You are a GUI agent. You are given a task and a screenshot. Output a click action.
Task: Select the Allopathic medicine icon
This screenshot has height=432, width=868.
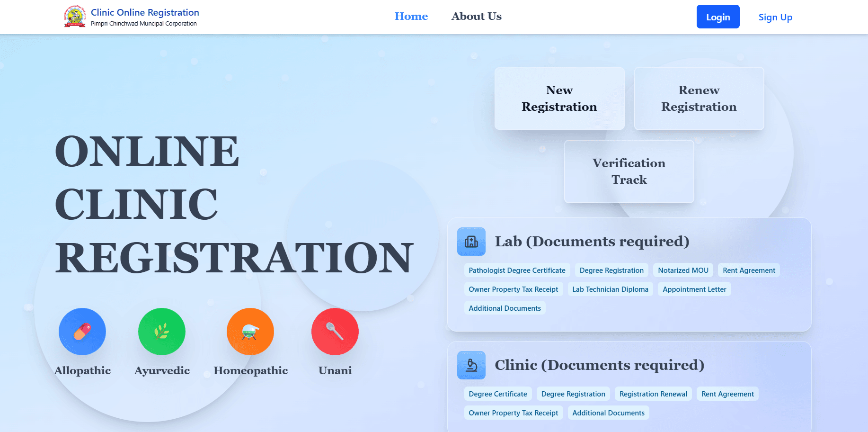[82, 332]
